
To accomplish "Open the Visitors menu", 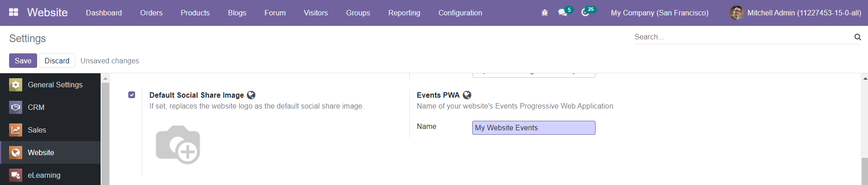I will point(316,13).
